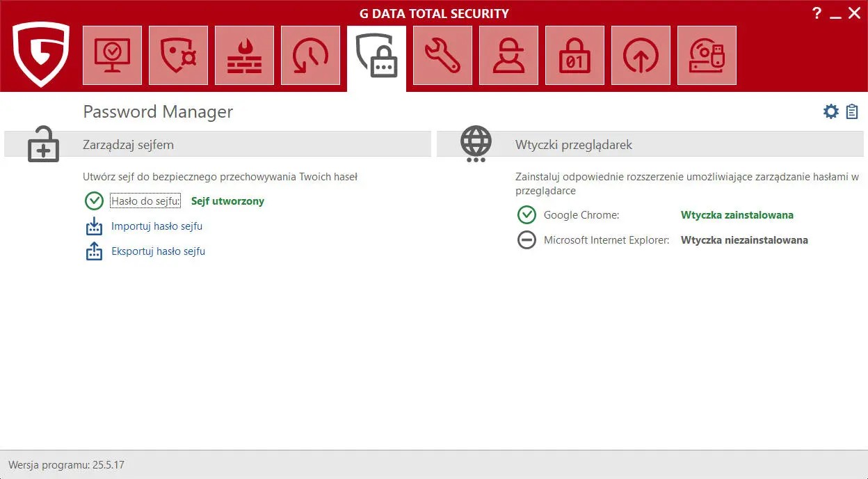This screenshot has height=479, width=868.
Task: Open the Backup clock-arrow tab
Action: pos(310,56)
